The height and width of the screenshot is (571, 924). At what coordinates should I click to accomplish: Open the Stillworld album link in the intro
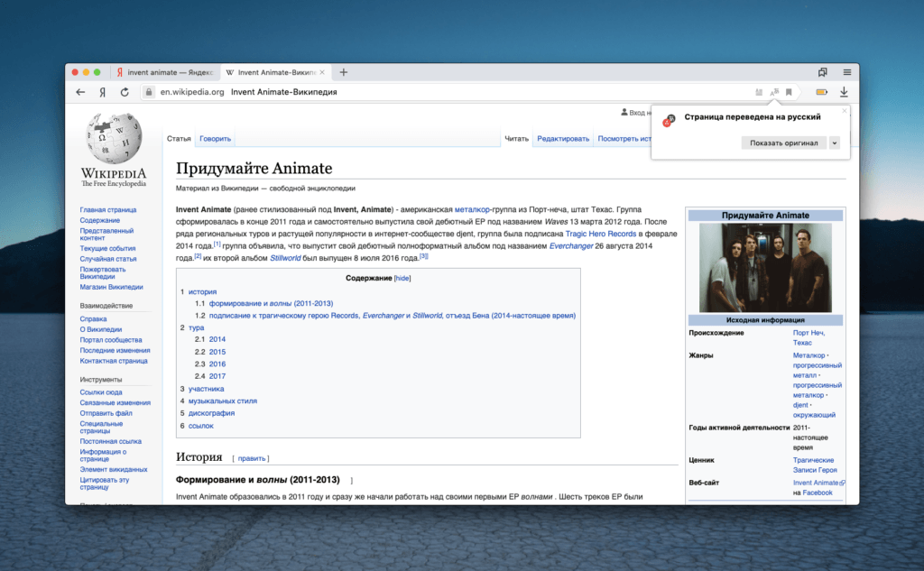point(285,258)
